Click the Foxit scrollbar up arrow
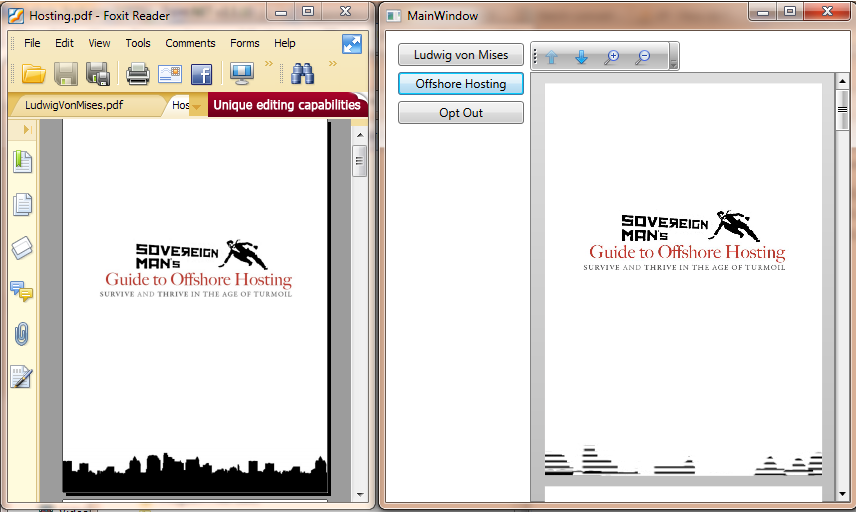This screenshot has width=856, height=512. (360, 134)
